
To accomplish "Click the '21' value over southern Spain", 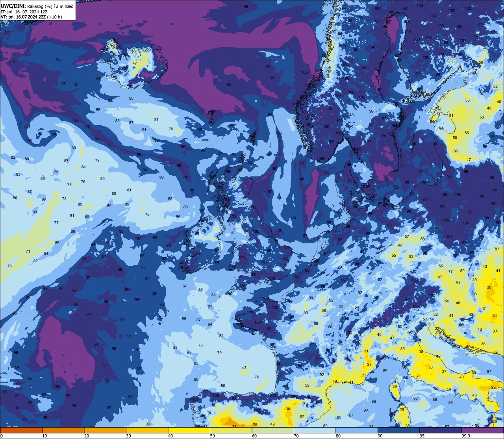I will click(234, 426).
